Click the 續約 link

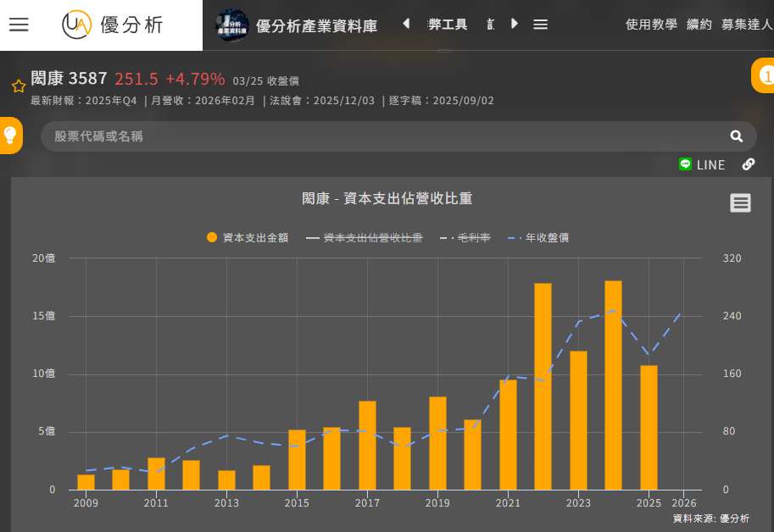(699, 25)
